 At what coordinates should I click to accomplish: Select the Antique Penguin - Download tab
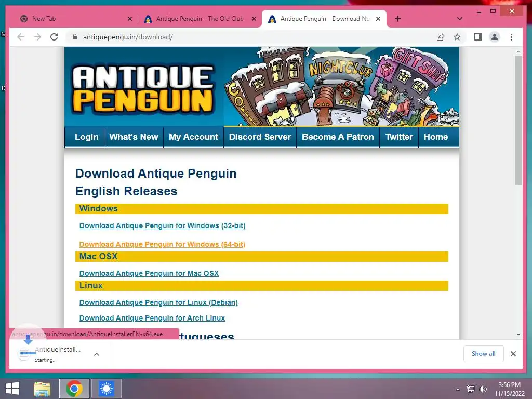pos(324,19)
